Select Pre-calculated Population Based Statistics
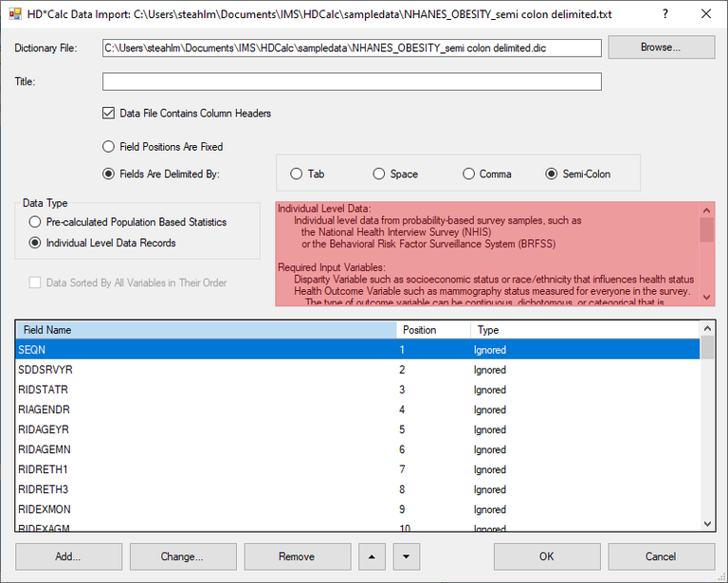This screenshot has width=728, height=583. pos(35,222)
